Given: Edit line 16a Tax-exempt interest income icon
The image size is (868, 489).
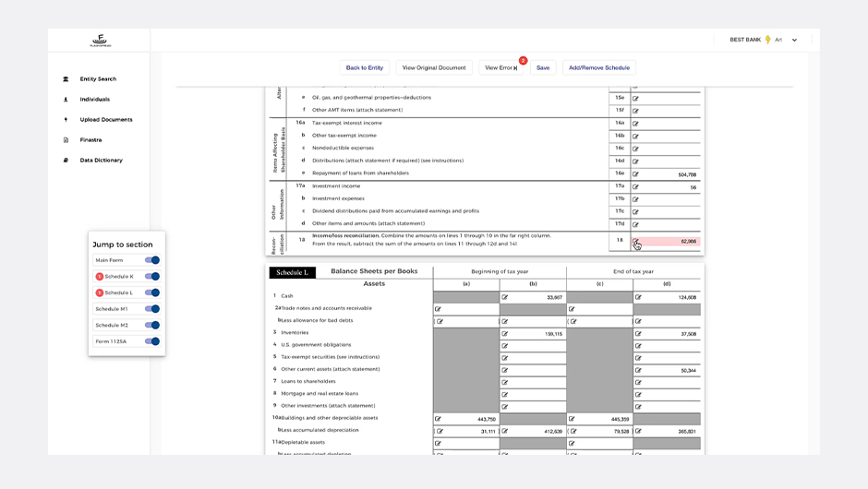Looking at the screenshot, I should tap(635, 124).
